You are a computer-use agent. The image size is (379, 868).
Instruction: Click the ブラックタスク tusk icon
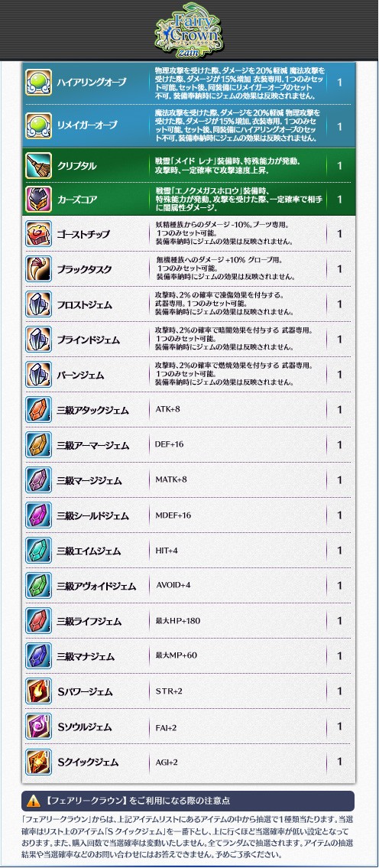(39, 269)
